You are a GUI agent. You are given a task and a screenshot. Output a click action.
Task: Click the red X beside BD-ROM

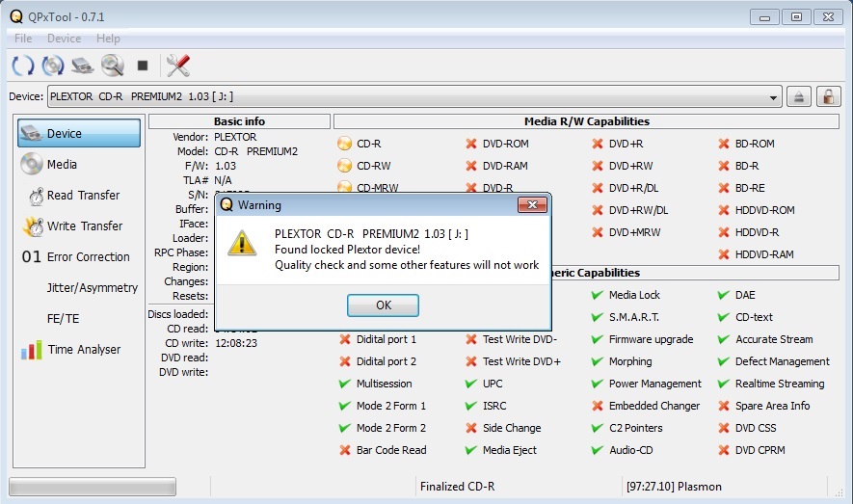(724, 144)
